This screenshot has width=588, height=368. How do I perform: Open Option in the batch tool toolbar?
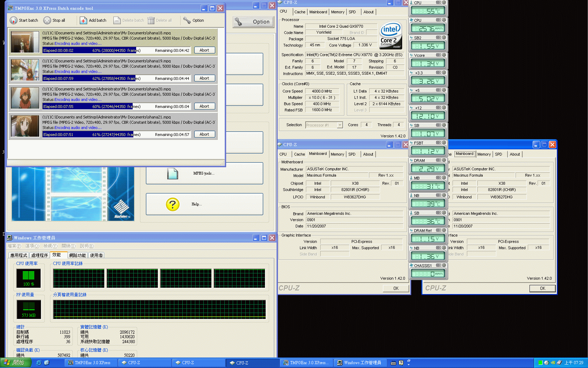[194, 20]
